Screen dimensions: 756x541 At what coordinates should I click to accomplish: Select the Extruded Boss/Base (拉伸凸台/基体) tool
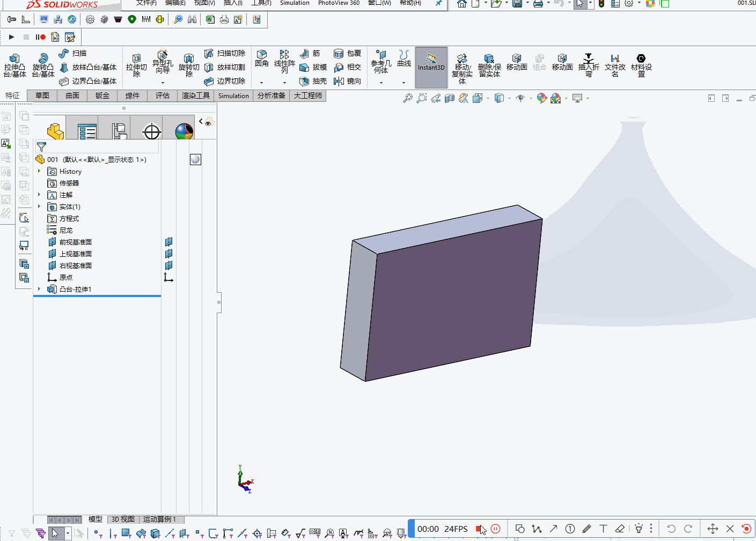pos(14,65)
